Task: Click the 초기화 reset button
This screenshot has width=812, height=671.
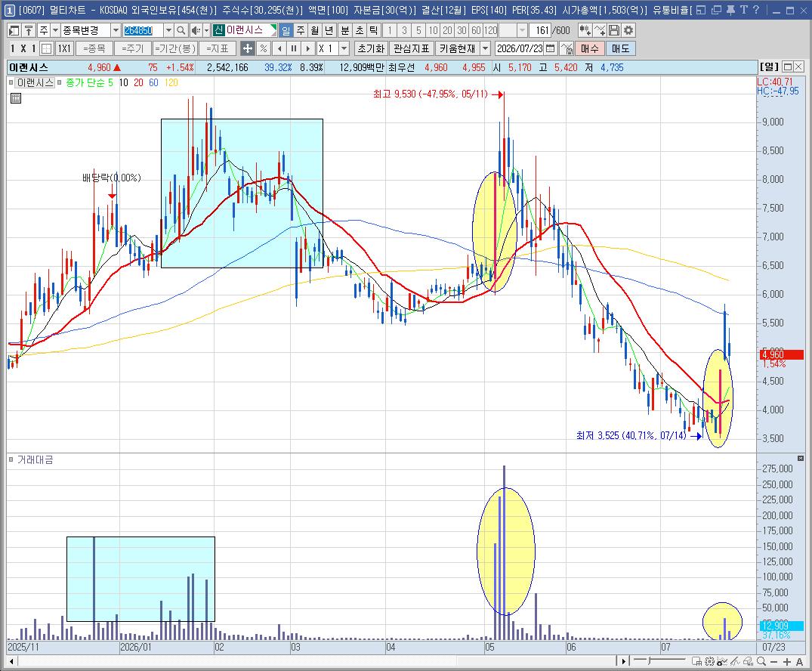Action: pyautogui.click(x=371, y=48)
